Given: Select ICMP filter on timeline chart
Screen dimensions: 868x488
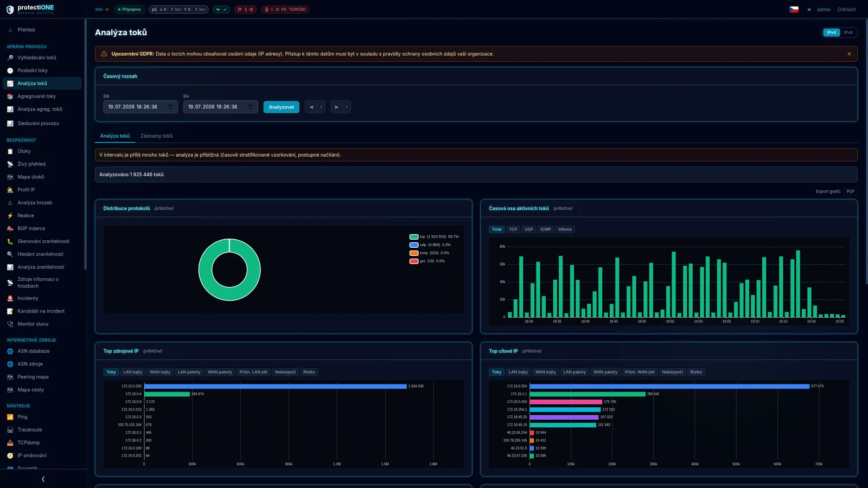Looking at the screenshot, I should coord(545,229).
